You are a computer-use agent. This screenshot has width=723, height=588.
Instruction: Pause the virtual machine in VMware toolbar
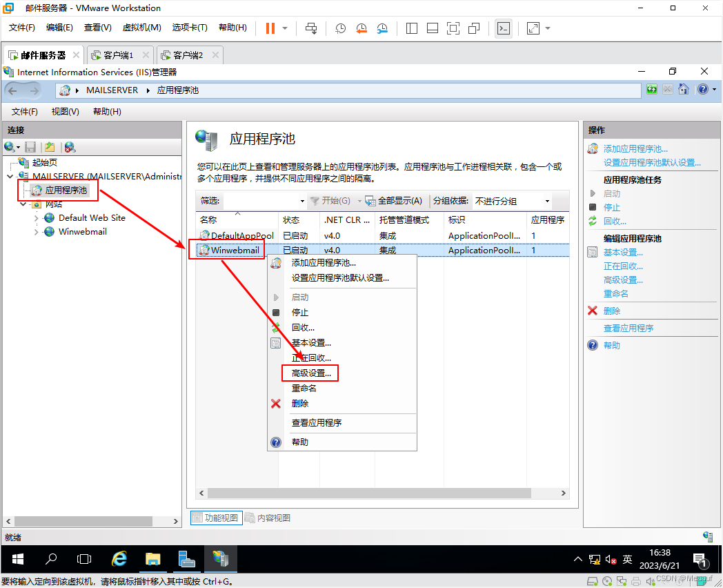tap(270, 28)
